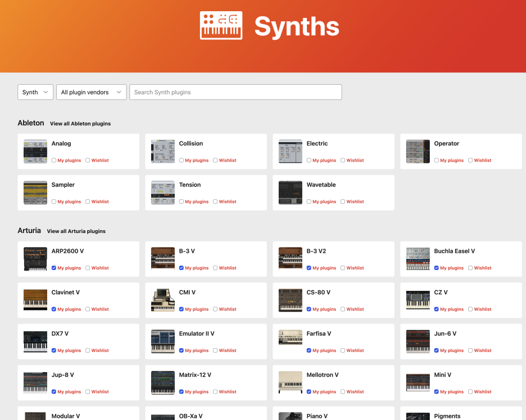526x420 pixels.
Task: Open the CMI V thumbnail image
Action: tap(163, 300)
